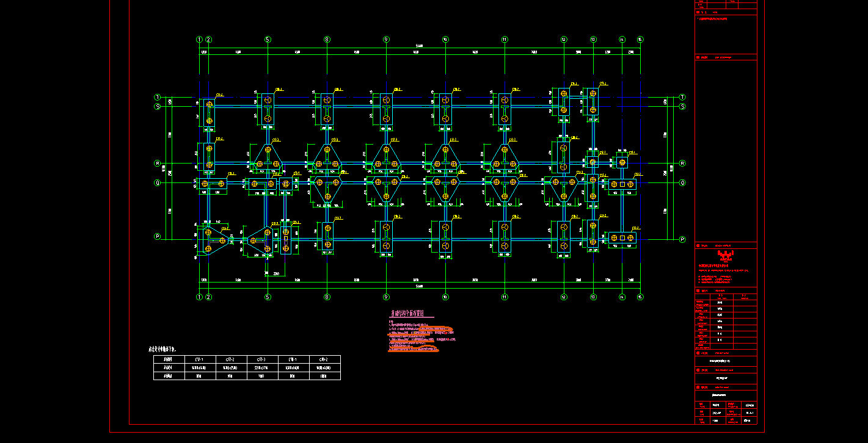Click axis bubble 9 below the plan

point(386,297)
